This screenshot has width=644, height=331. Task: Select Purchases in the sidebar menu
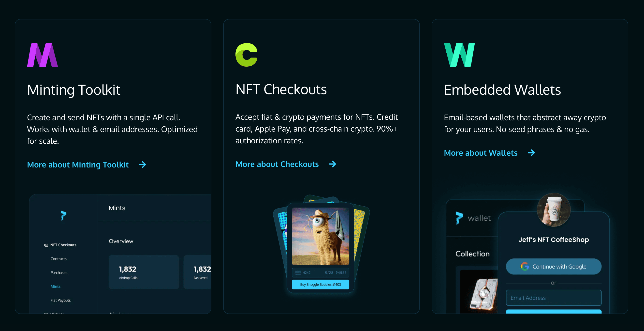[x=59, y=273]
